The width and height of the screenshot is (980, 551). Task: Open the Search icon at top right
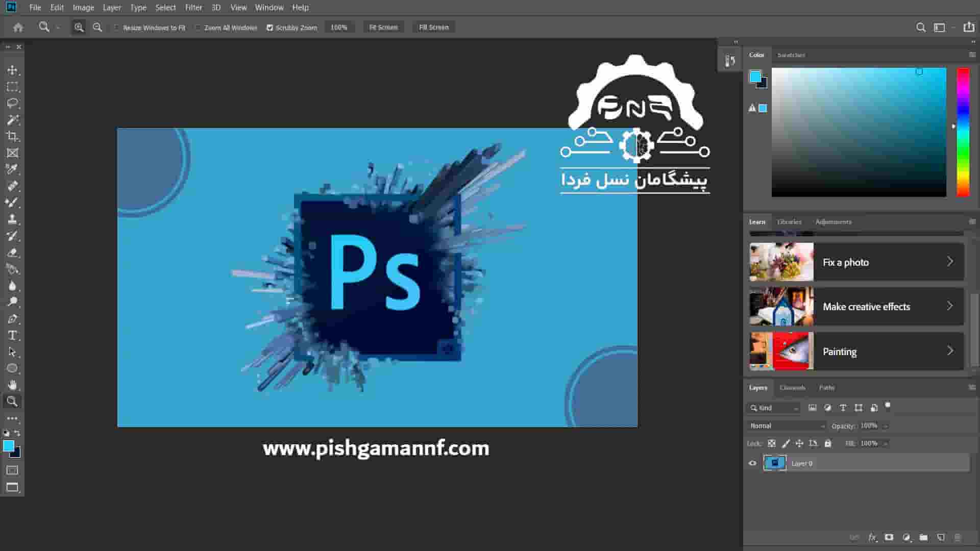coord(921,28)
